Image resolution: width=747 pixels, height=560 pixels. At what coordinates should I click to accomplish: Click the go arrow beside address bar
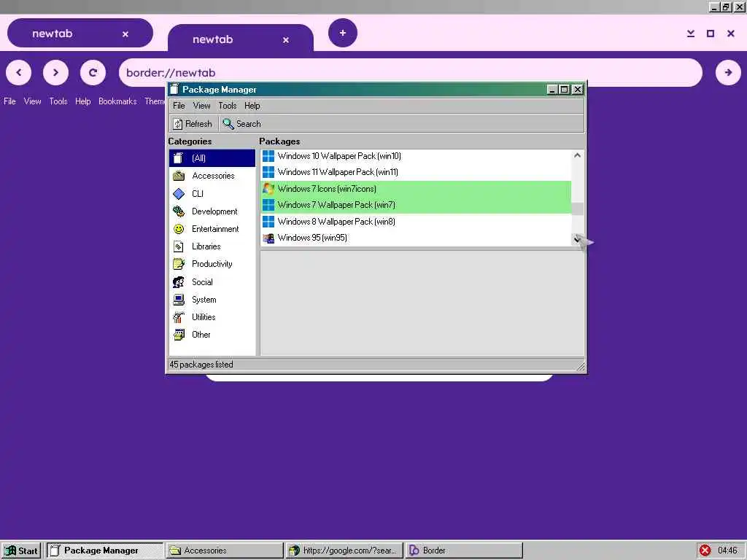728,72
